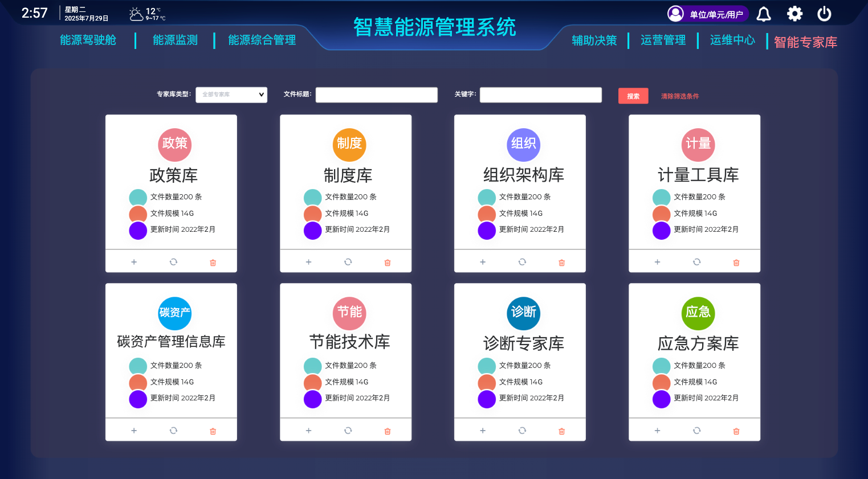This screenshot has width=868, height=479.
Task: Click the user avatar icon
Action: 675,14
